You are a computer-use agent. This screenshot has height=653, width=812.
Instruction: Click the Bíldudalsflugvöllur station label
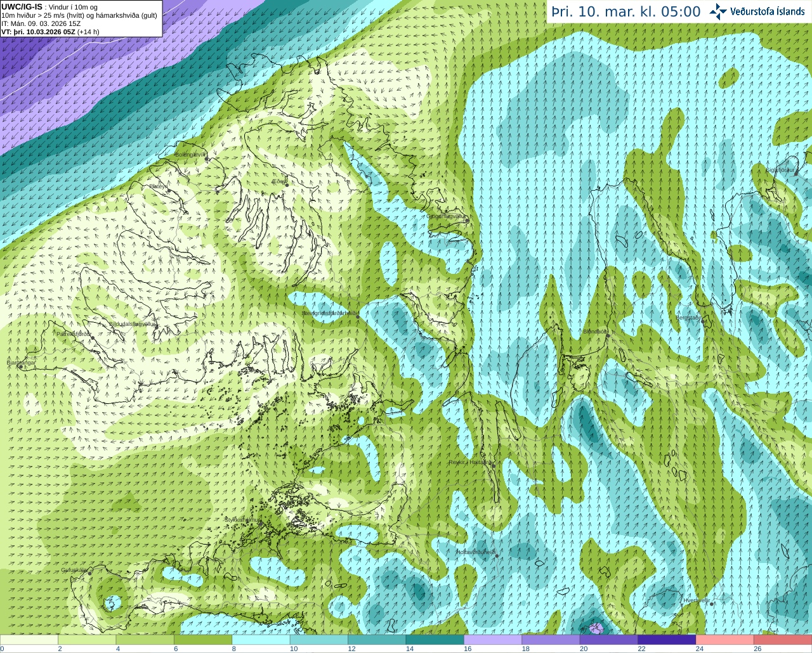(132, 323)
